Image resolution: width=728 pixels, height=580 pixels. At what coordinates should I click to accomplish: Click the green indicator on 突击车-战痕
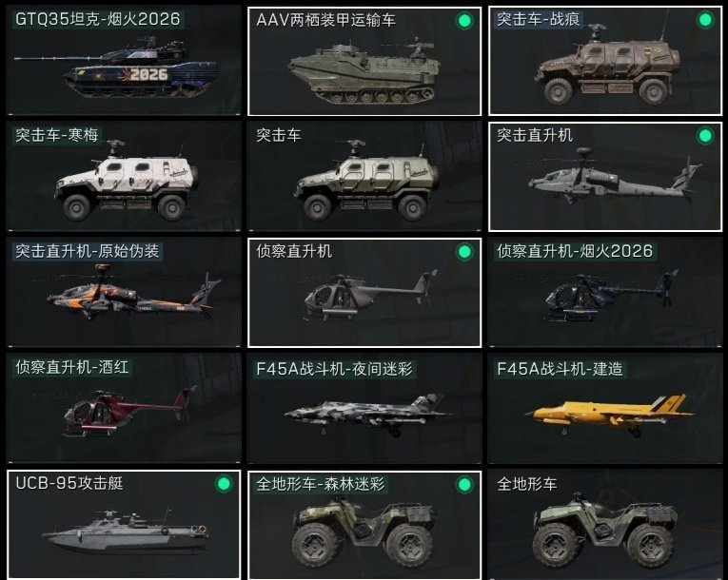(705, 19)
